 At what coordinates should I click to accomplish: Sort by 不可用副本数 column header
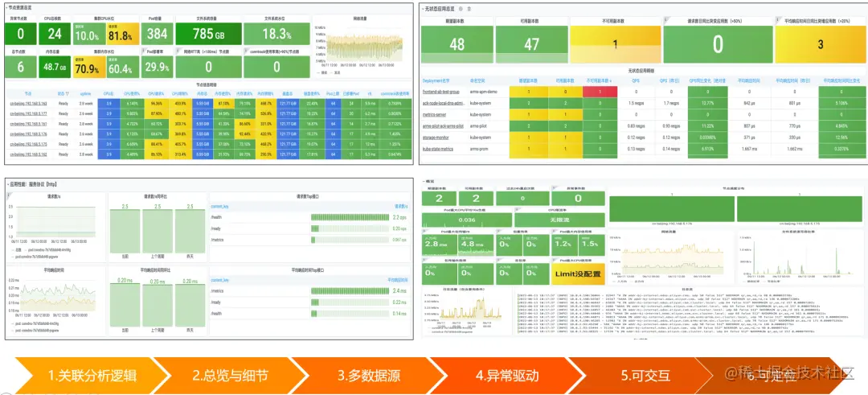click(600, 80)
